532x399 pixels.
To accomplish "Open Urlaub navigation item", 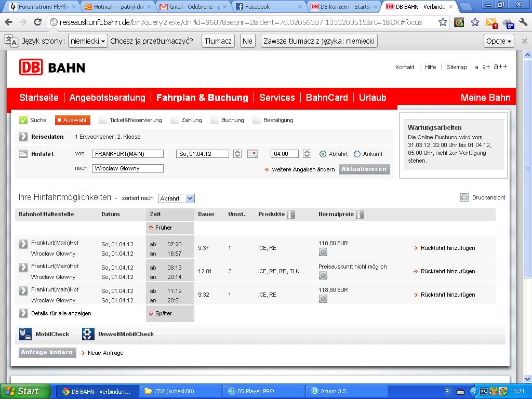I will coord(373,98).
